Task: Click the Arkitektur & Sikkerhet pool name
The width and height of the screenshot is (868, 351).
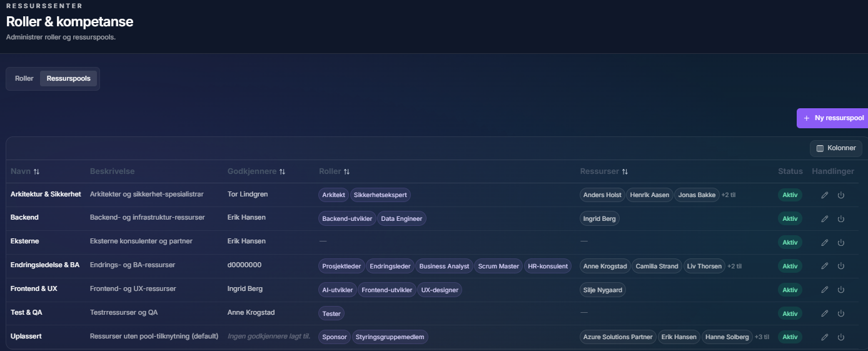Action: 46,195
